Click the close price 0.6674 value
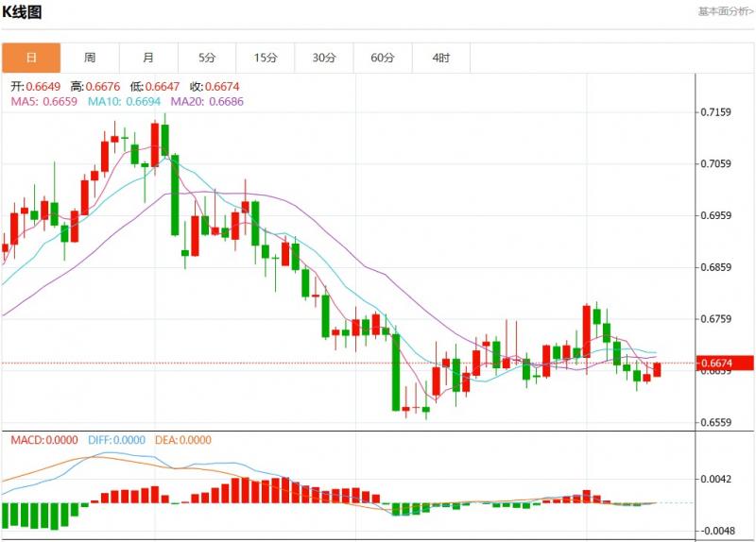 (222, 87)
